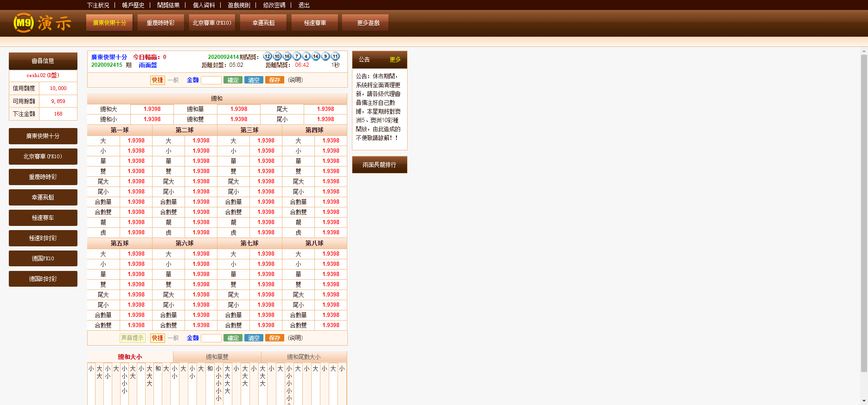Enable 快捷 mode beside 声音提示
This screenshot has width=868, height=405.
pos(158,338)
